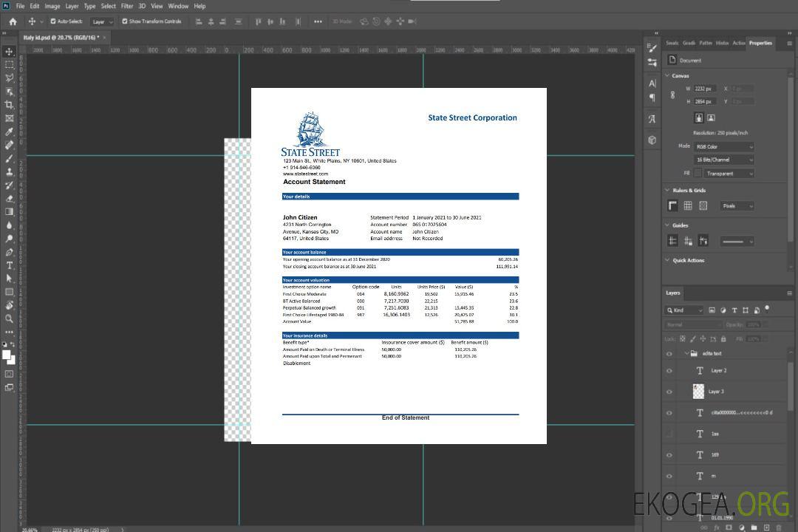
Task: Select the Hand tool
Action: (9, 305)
